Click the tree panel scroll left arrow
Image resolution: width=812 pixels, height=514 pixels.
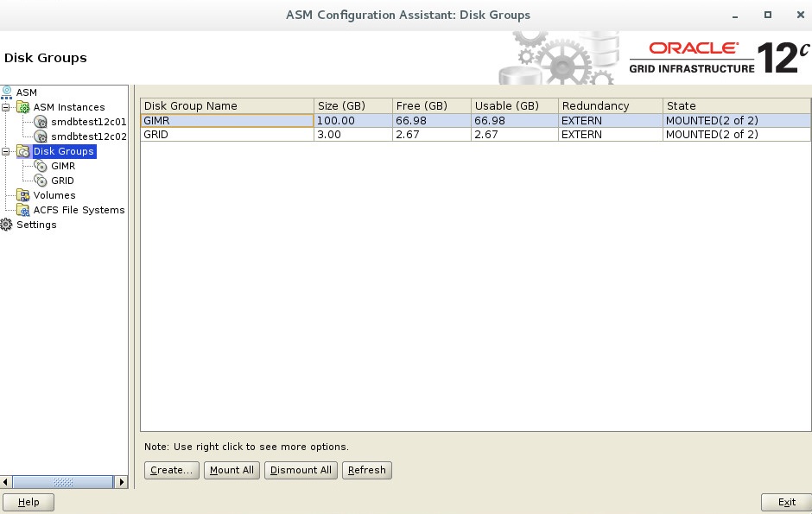point(6,482)
